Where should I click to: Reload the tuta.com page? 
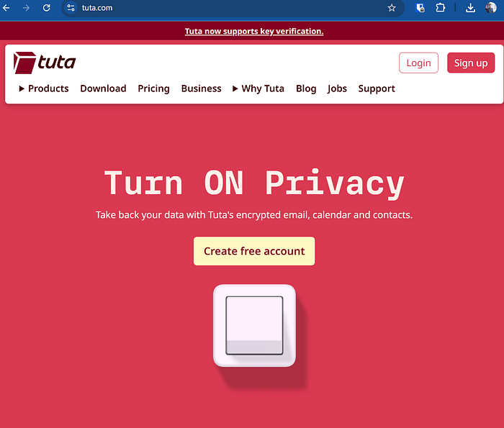tap(47, 8)
